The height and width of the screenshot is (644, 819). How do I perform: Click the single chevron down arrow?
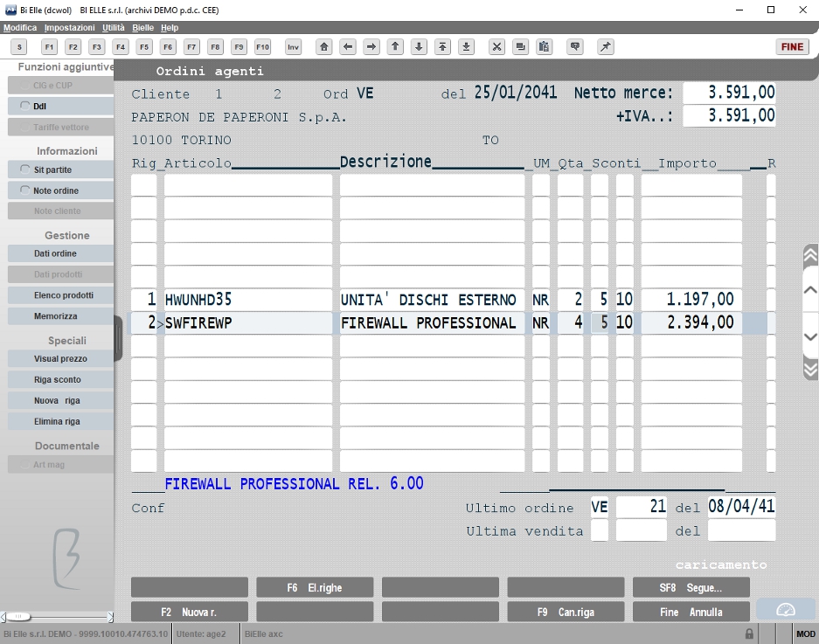tap(810, 337)
